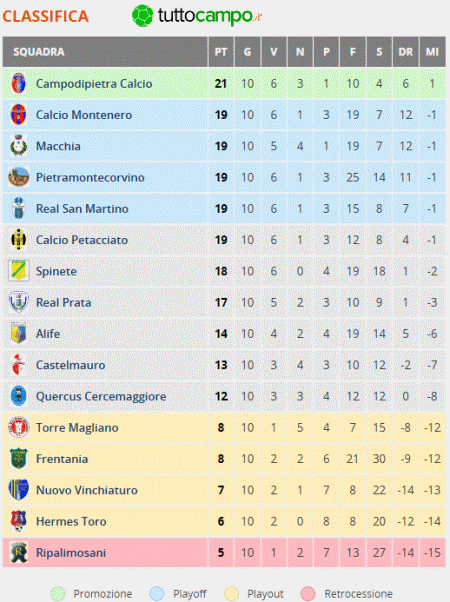The height and width of the screenshot is (602, 450).
Task: Open the Quercus Cercemaggiore team link
Action: (x=101, y=396)
